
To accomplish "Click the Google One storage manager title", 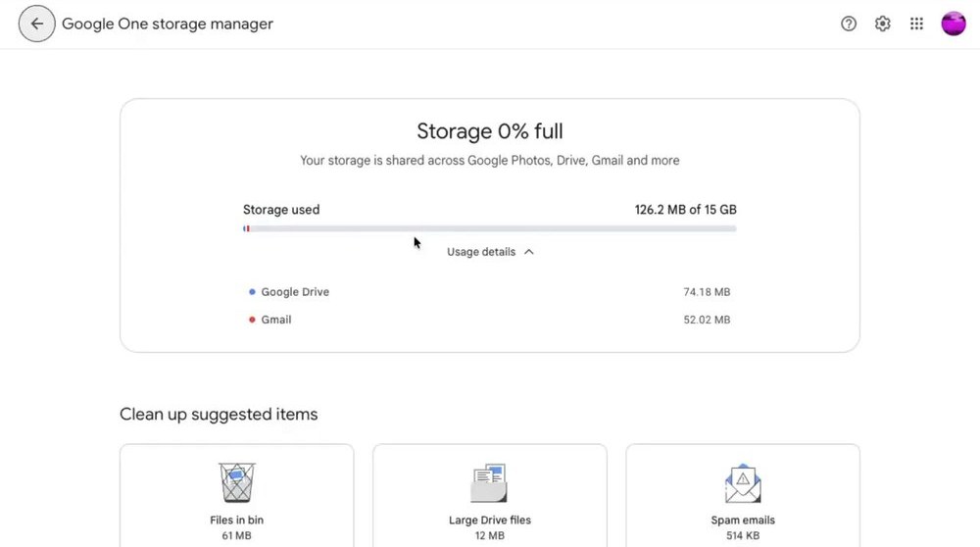I will pyautogui.click(x=168, y=24).
